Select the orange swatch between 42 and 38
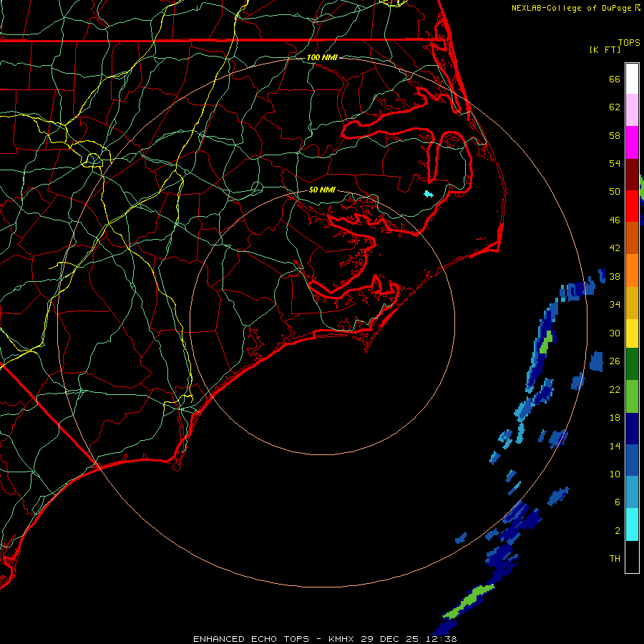644x644 pixels. pos(632,270)
